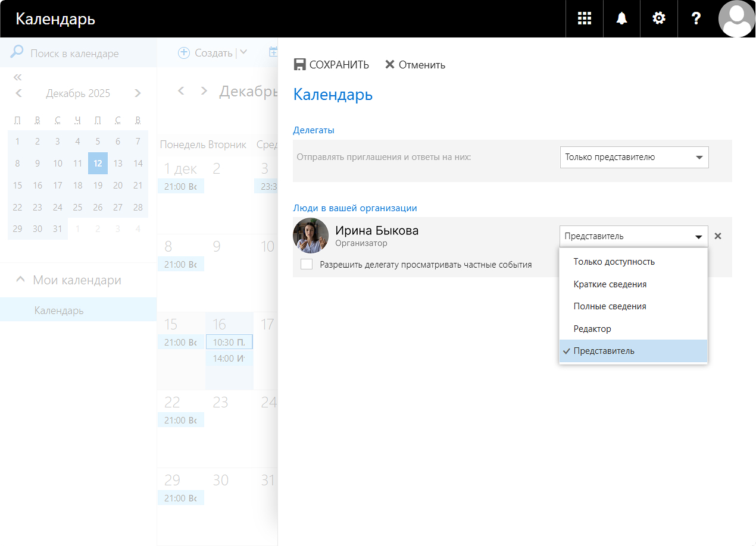This screenshot has height=546, width=756.
Task: Click Отменить to discard changes
Action: 416,65
